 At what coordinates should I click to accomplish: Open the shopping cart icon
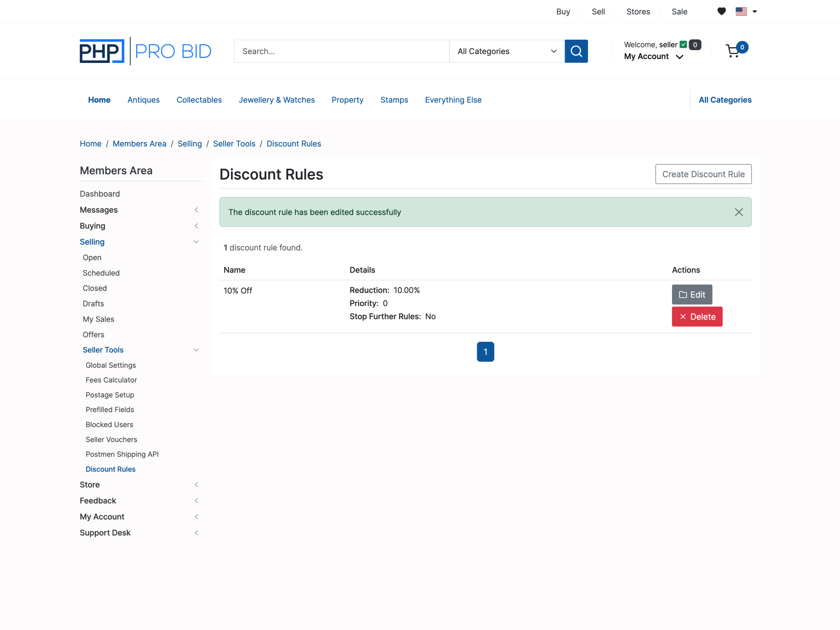pos(733,51)
